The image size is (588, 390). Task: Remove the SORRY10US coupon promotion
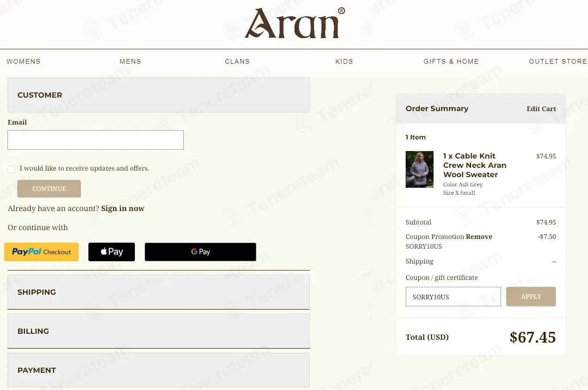(x=479, y=237)
